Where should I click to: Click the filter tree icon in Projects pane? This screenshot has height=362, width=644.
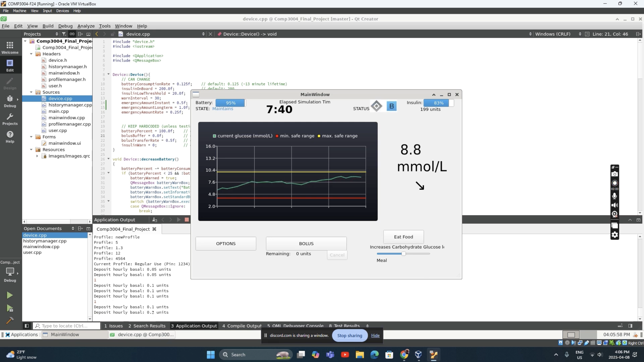[64, 34]
